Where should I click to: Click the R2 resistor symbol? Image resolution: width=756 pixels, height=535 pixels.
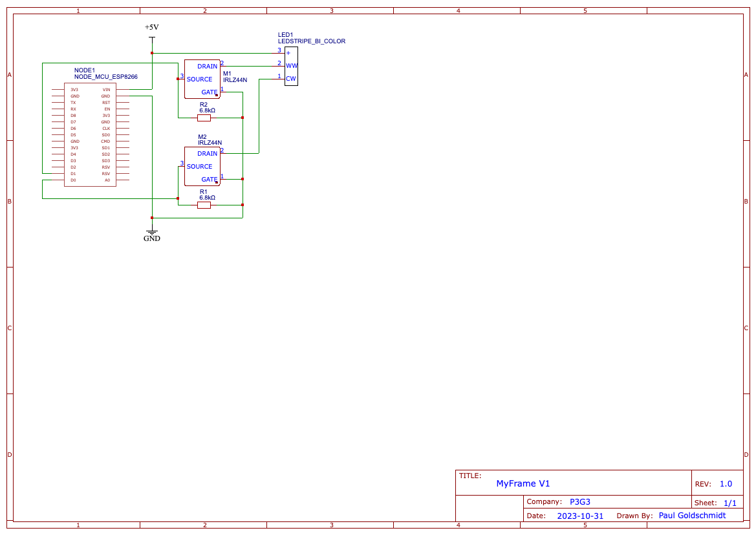(204, 118)
